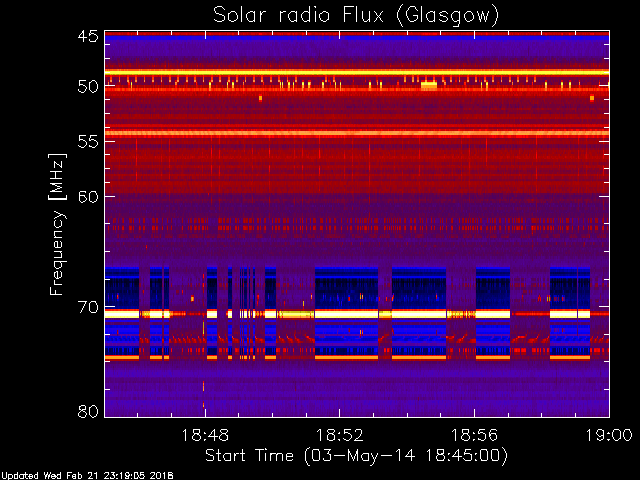This screenshot has height=480, width=640.
Task: Select the 80 MHz axis label
Action: (88, 411)
